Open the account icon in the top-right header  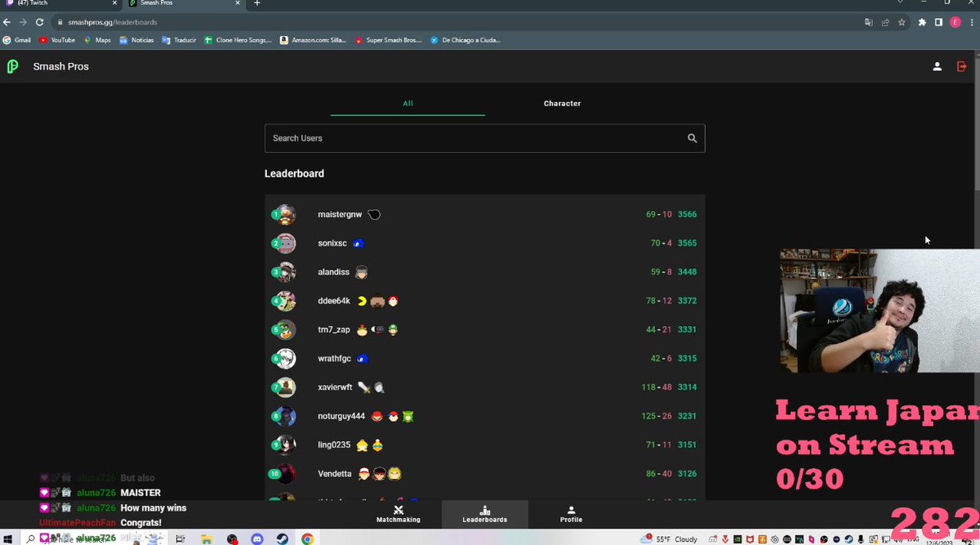[x=938, y=66]
